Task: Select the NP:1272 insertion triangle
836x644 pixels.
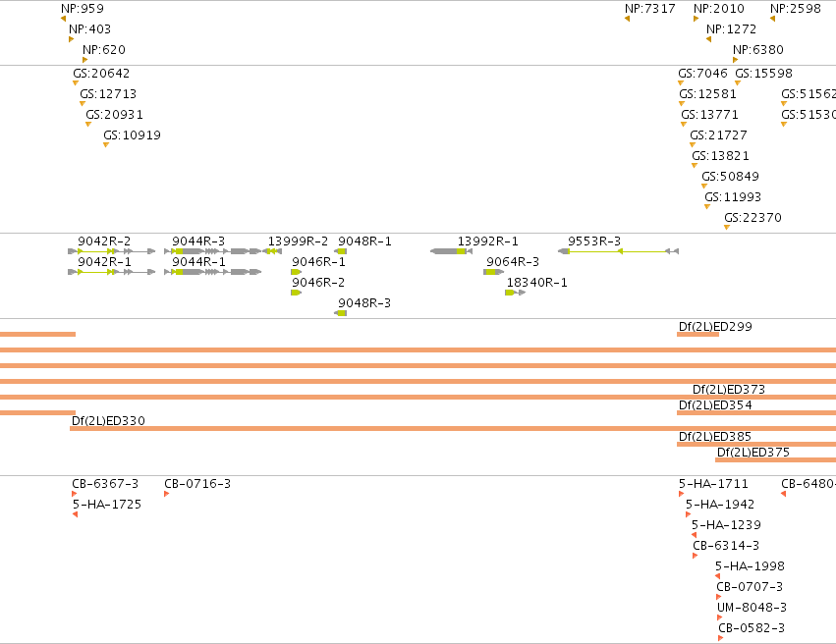Action: pos(708,39)
